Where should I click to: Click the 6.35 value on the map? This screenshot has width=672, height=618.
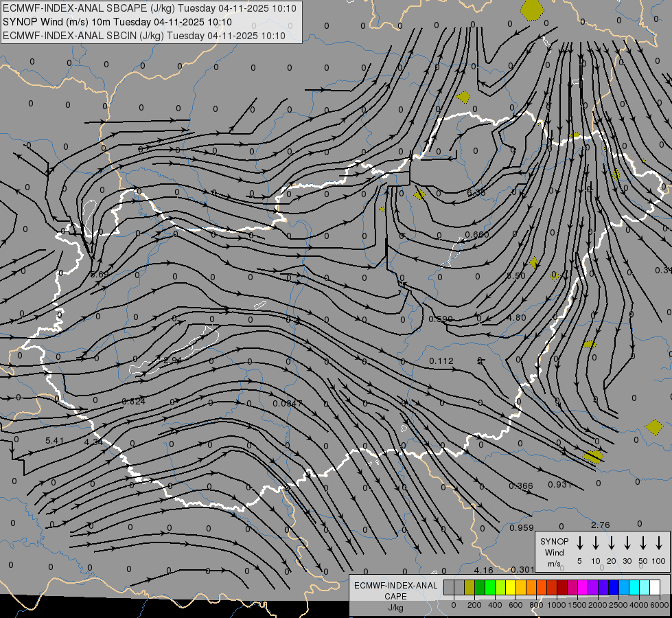pos(476,193)
